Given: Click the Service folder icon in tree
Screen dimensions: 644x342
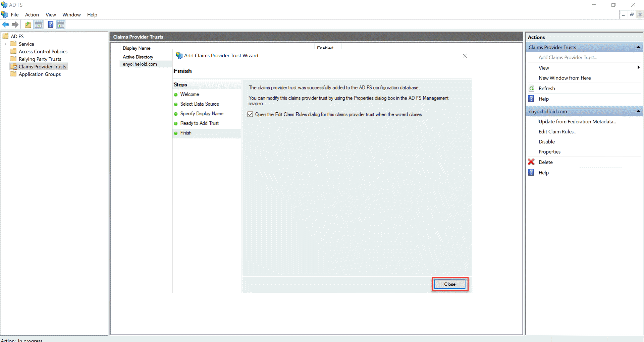Looking at the screenshot, I should point(13,44).
